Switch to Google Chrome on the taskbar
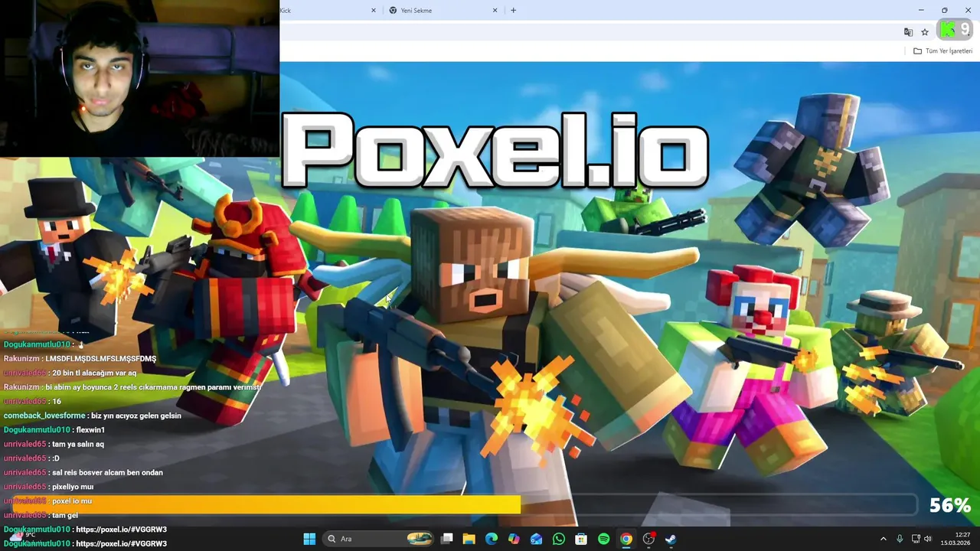Screen dimensions: 980x551 pyautogui.click(x=626, y=539)
